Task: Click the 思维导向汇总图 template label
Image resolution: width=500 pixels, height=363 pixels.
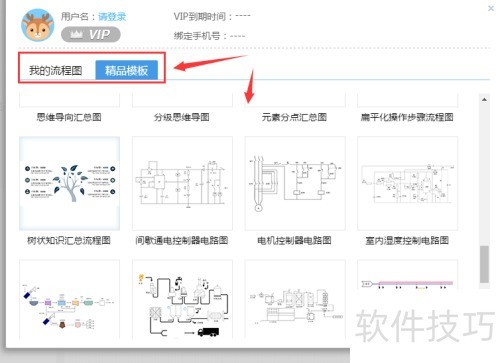Action: click(69, 117)
